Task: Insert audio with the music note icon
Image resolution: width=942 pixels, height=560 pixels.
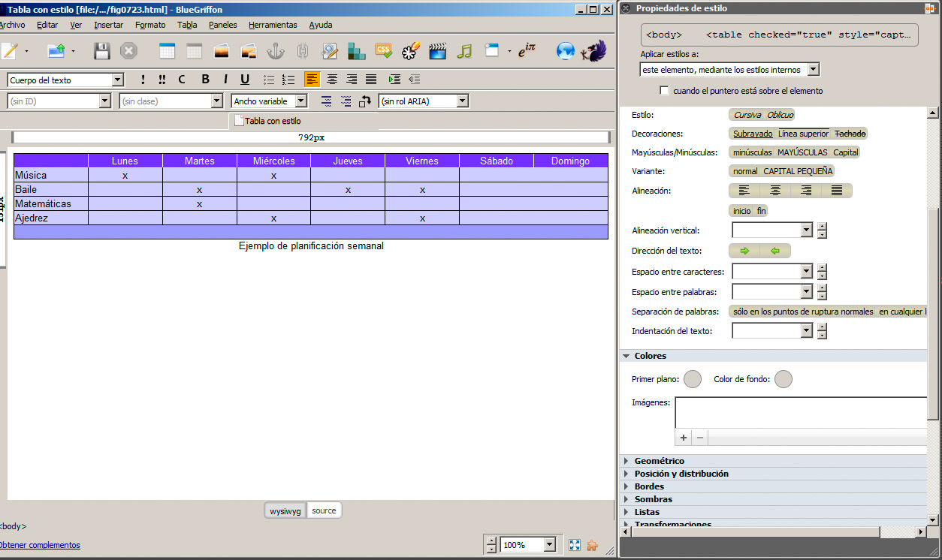Action: 465,51
